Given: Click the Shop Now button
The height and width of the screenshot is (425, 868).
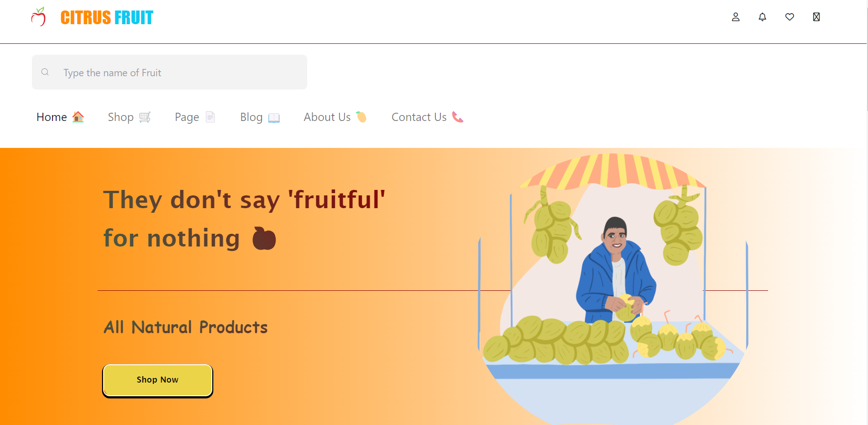Looking at the screenshot, I should tap(157, 379).
